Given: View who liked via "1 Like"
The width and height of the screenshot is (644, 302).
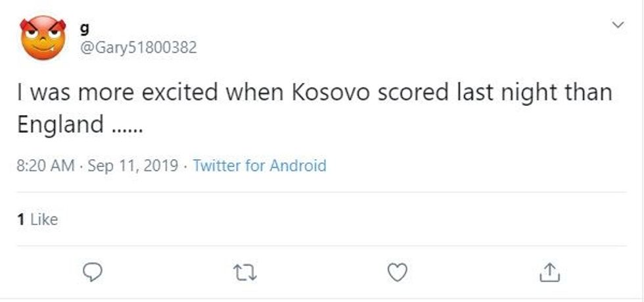Looking at the screenshot, I should pyautogui.click(x=37, y=220).
